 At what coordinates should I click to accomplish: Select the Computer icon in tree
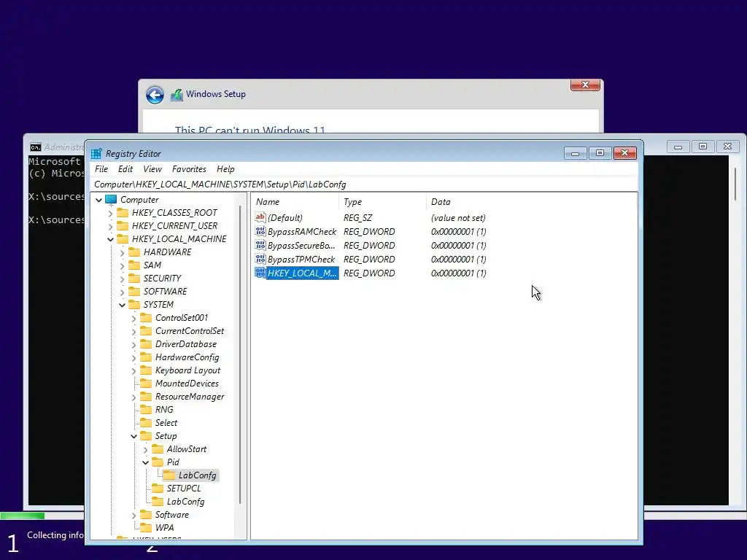click(111, 200)
